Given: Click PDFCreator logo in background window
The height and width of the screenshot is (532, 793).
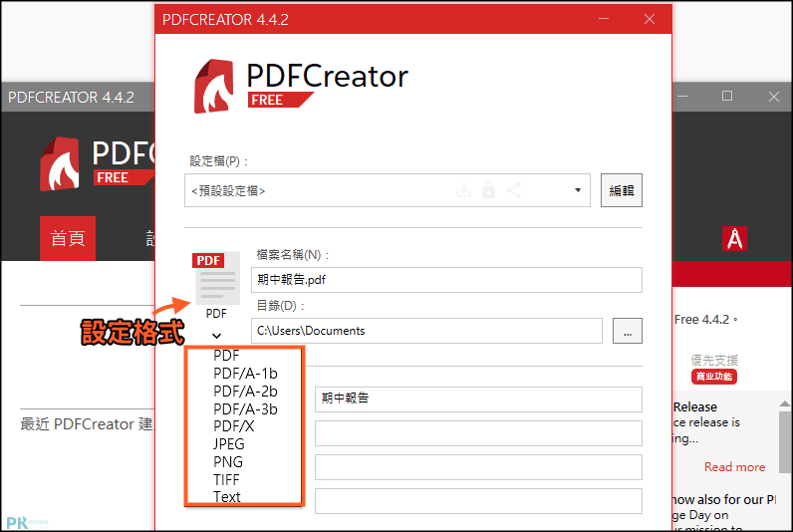Looking at the screenshot, I should (x=60, y=163).
